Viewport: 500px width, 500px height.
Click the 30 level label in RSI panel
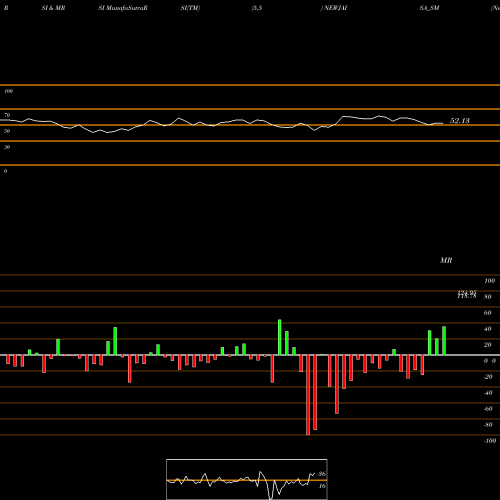coord(7,147)
